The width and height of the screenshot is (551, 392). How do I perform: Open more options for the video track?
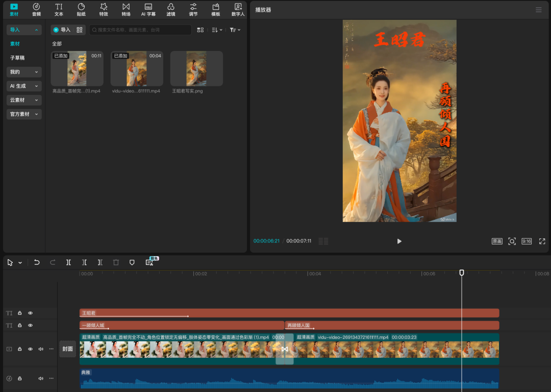pyautogui.click(x=52, y=349)
